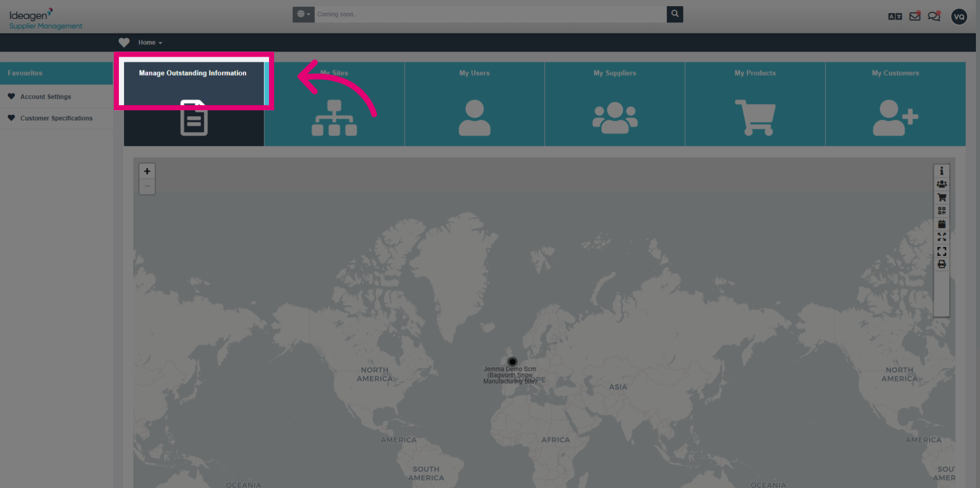The width and height of the screenshot is (980, 488).
Task: Open the My Suppliers group icon
Action: point(615,118)
